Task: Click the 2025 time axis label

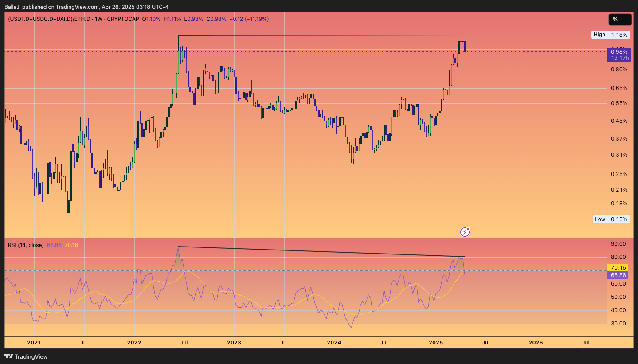Action: 436,343
